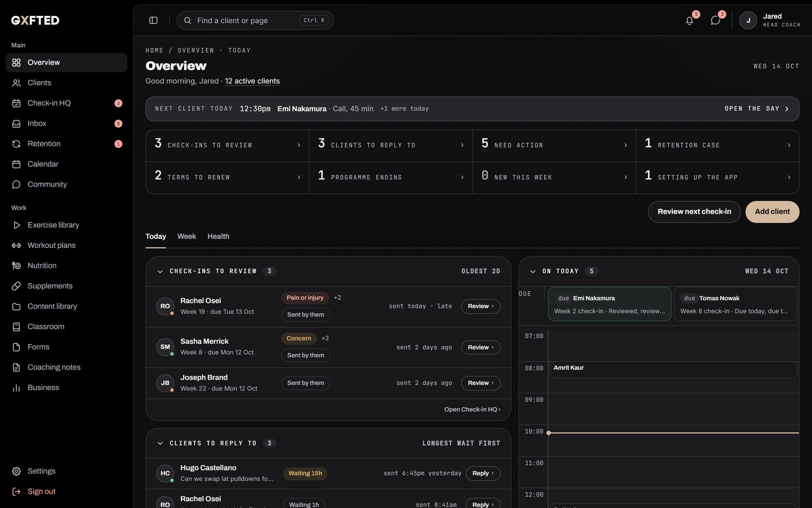
Task: Open the Exercise library
Action: coord(66,225)
